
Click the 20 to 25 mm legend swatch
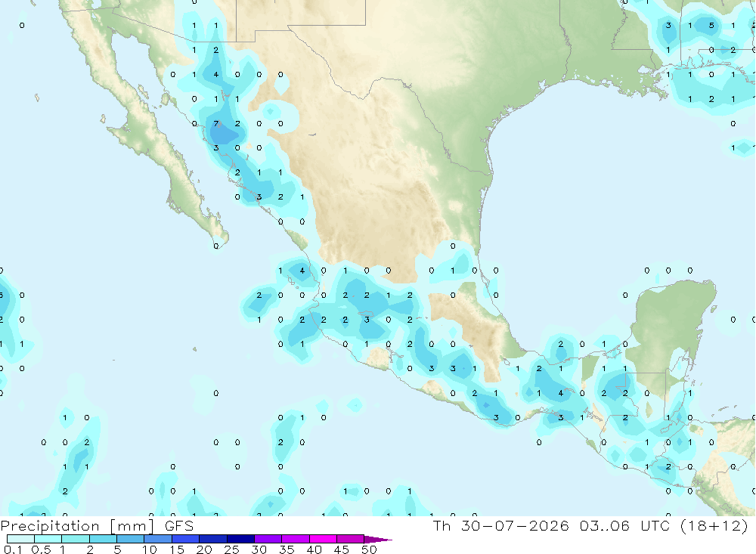coord(213,539)
